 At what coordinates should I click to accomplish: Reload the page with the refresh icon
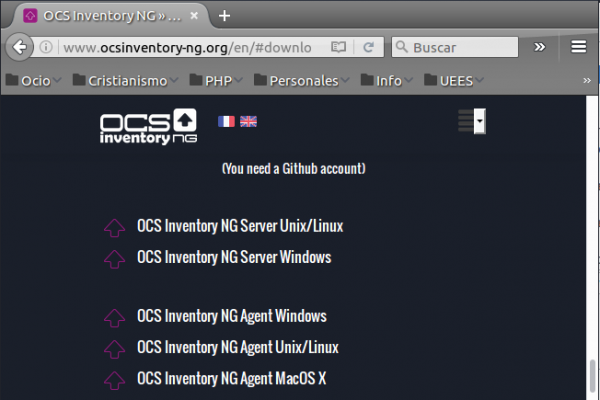point(368,47)
